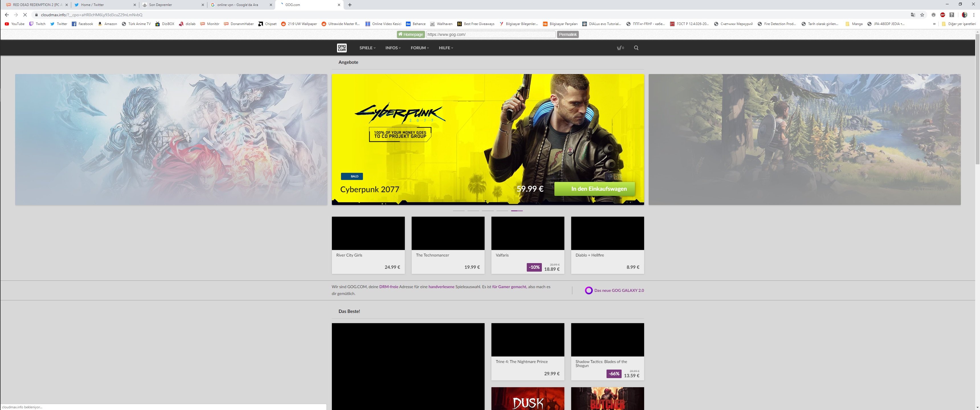This screenshot has width=980, height=410.
Task: Open the Behance bookmark
Action: (416, 24)
